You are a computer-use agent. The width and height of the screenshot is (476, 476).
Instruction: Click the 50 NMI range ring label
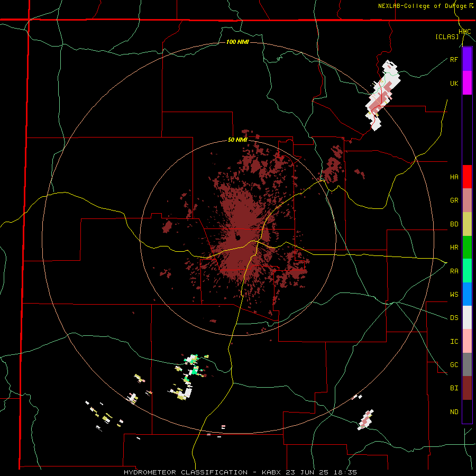click(237, 140)
